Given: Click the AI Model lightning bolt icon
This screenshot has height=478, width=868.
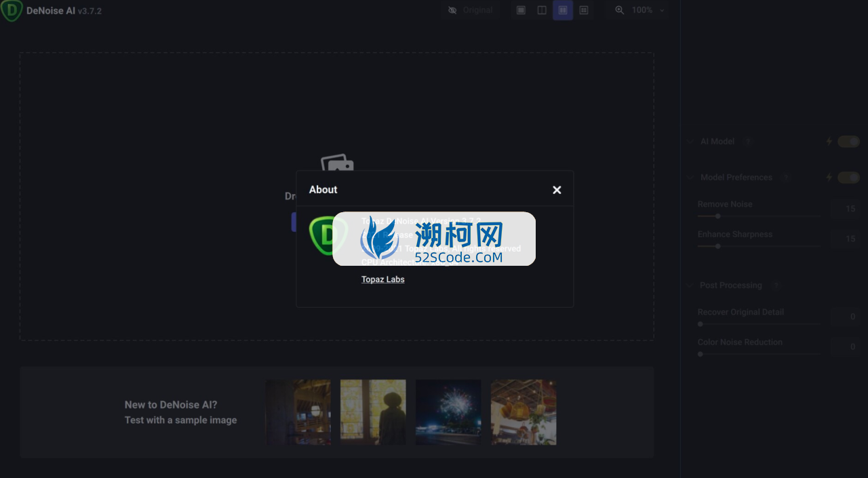Looking at the screenshot, I should (829, 142).
